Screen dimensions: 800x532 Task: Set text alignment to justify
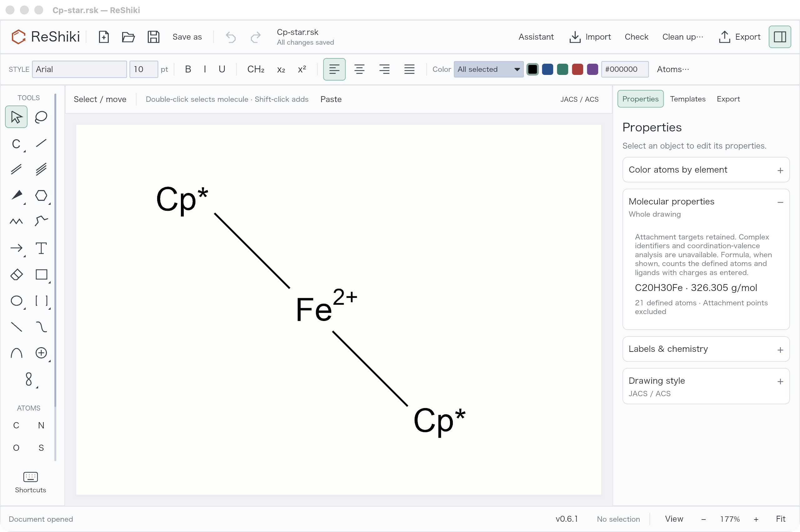point(409,69)
